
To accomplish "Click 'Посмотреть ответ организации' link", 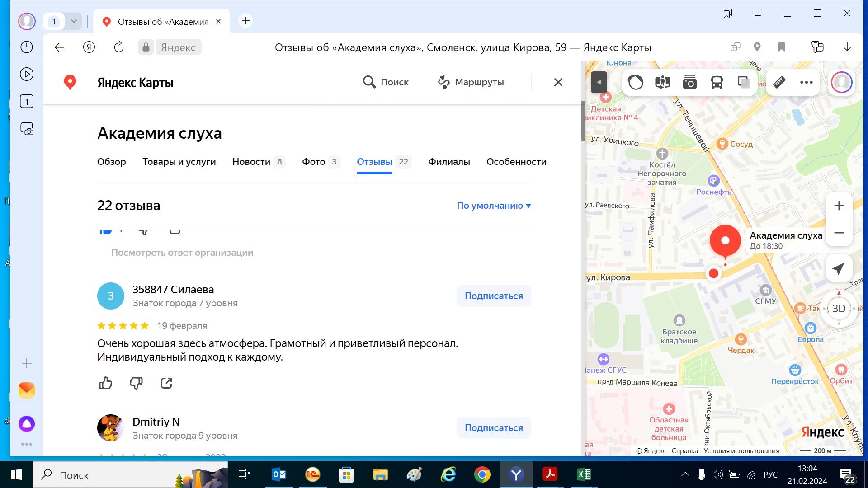I will (182, 253).
